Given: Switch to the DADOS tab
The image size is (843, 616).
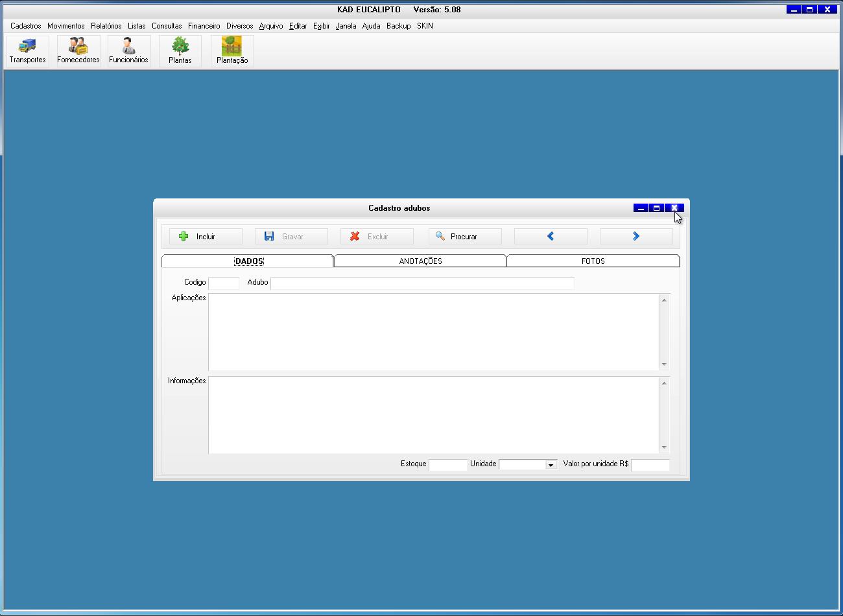Looking at the screenshot, I should [248, 261].
